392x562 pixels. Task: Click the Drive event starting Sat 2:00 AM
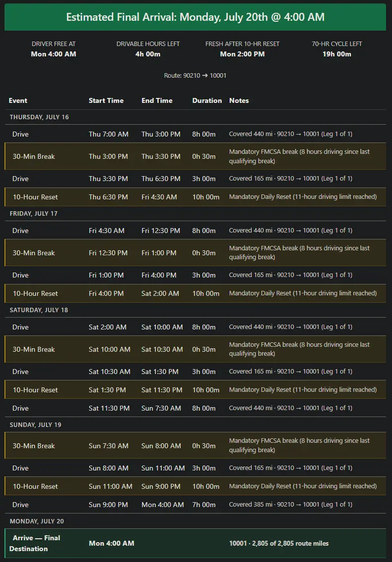click(x=196, y=327)
